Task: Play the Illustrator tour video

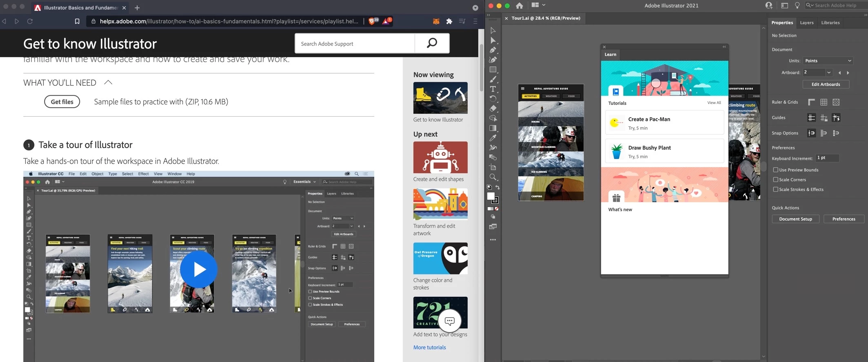Action: point(199,269)
